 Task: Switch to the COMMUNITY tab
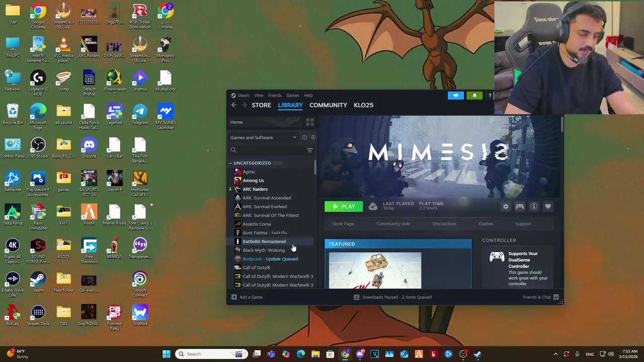[328, 105]
